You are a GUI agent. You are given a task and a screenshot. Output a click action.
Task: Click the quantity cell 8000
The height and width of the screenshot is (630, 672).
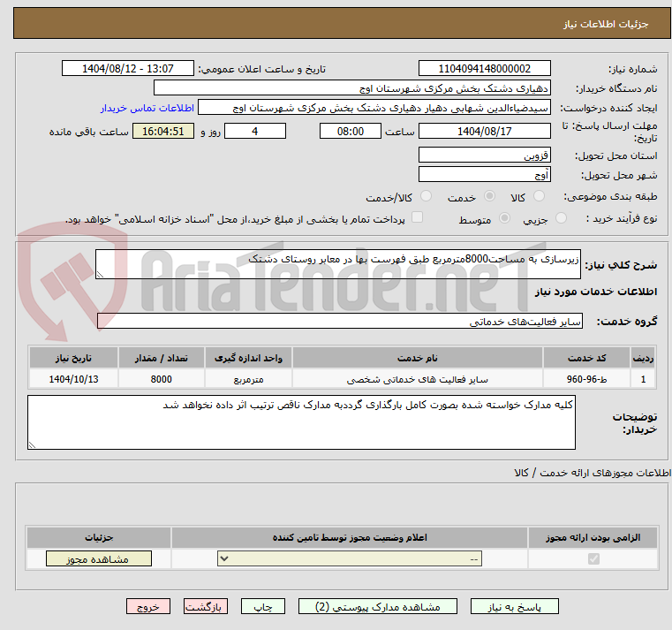[x=161, y=379]
